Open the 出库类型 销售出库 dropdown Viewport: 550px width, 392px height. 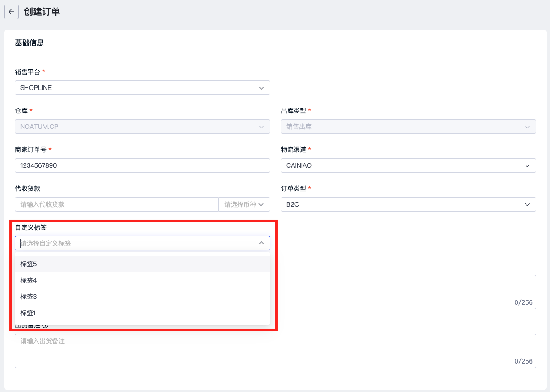click(408, 127)
